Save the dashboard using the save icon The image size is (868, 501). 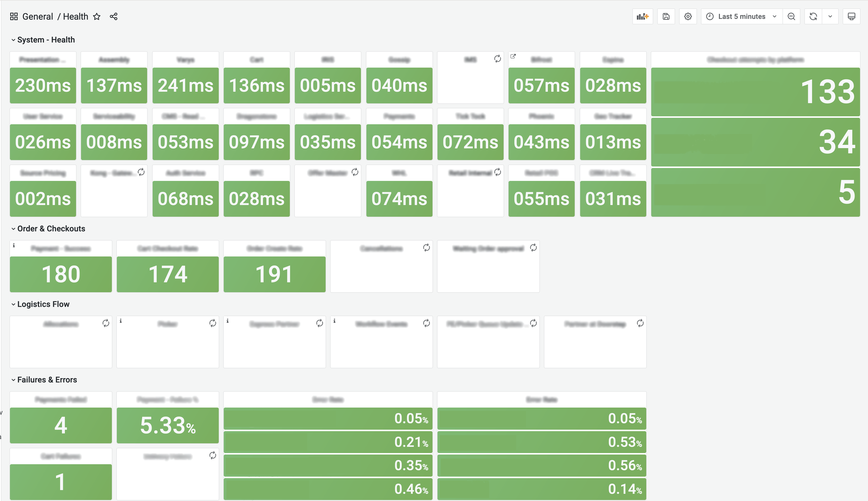pos(666,16)
